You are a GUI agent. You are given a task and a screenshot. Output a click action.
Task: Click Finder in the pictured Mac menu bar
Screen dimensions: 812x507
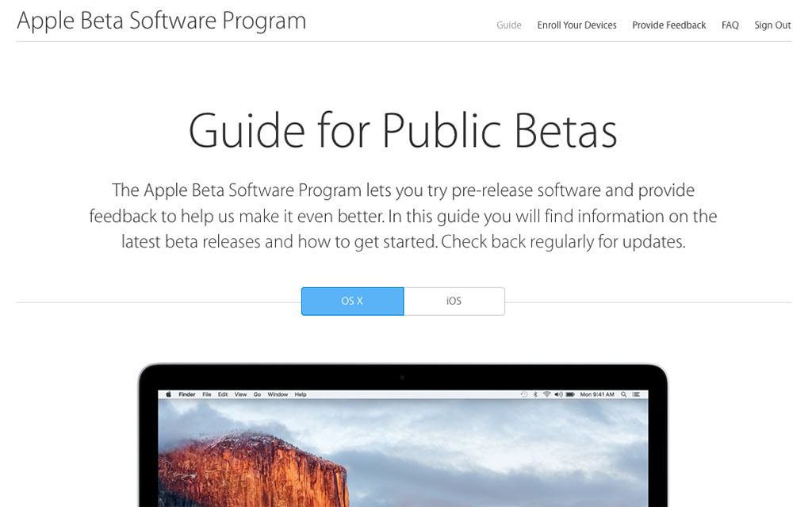coord(187,394)
